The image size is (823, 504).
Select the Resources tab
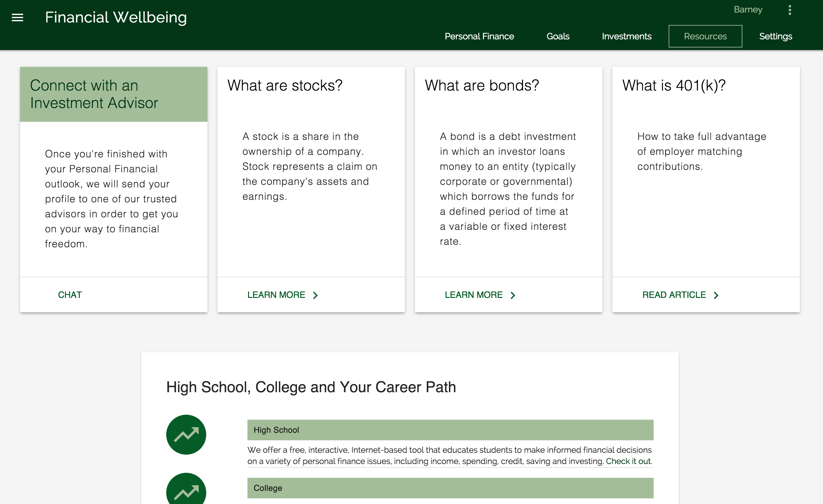pos(705,36)
